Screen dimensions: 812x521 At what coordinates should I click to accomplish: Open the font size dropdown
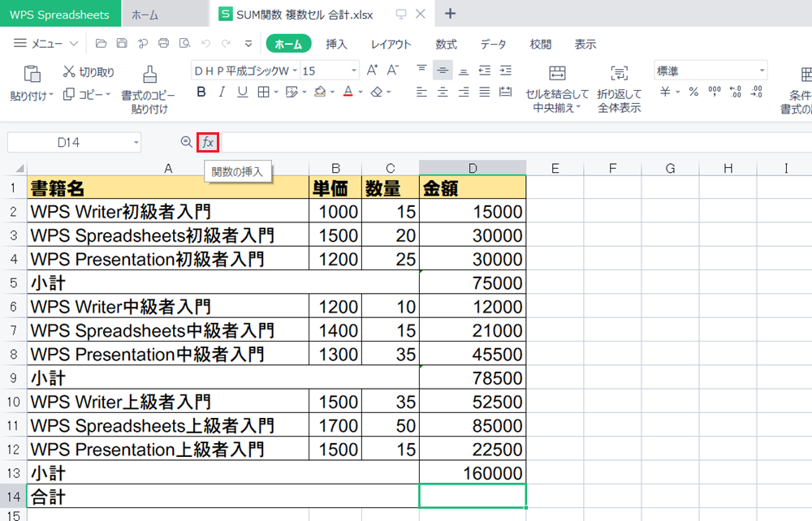click(354, 71)
